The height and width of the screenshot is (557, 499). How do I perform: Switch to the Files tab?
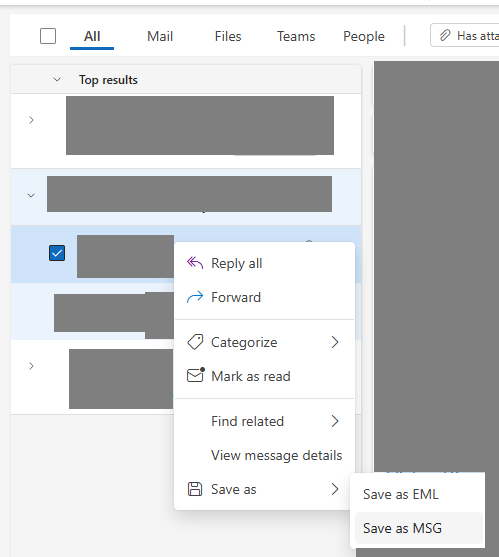coord(228,36)
